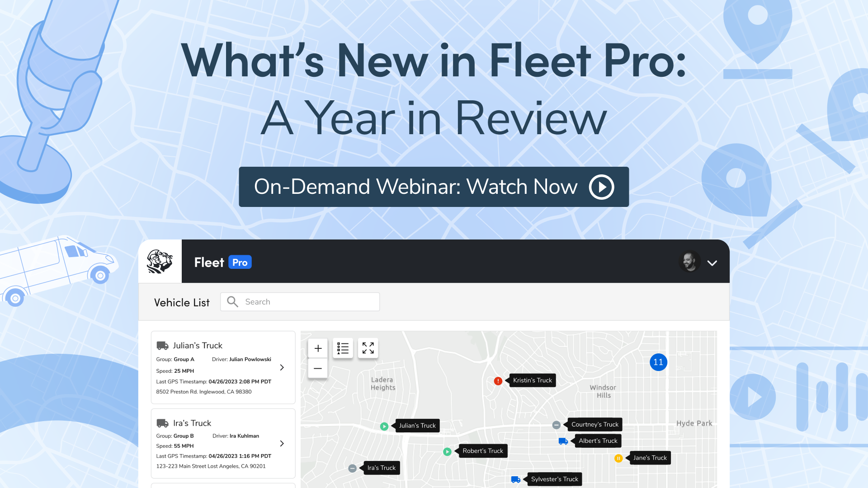
Task: Select the Sylvester's Truck map label
Action: point(554,479)
